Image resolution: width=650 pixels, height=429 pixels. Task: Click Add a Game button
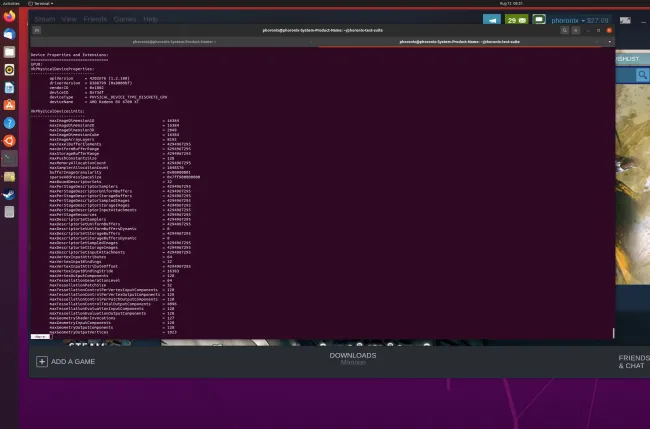pos(66,361)
